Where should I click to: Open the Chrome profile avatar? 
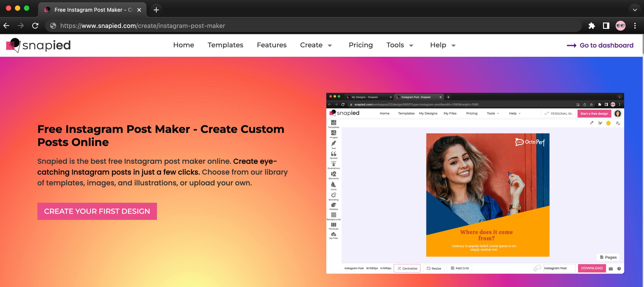[621, 25]
